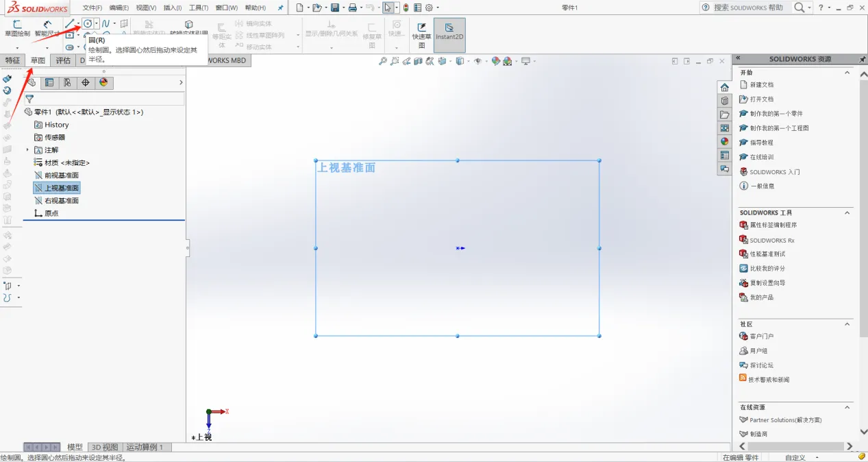Click the Save icon in the top toolbar

[335, 8]
